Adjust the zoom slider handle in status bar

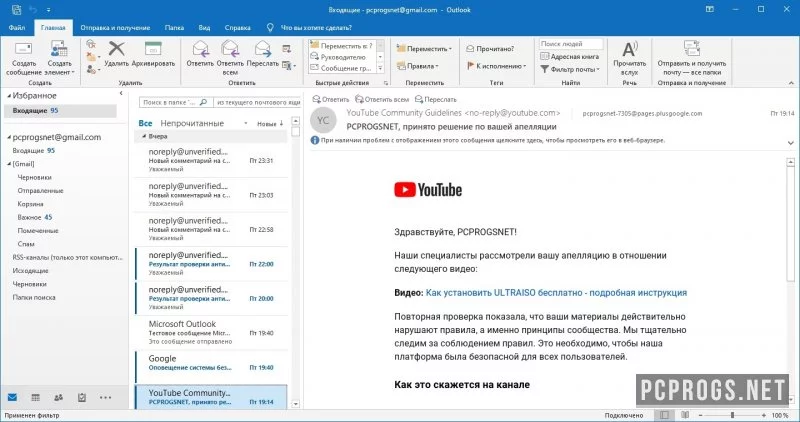point(732,415)
